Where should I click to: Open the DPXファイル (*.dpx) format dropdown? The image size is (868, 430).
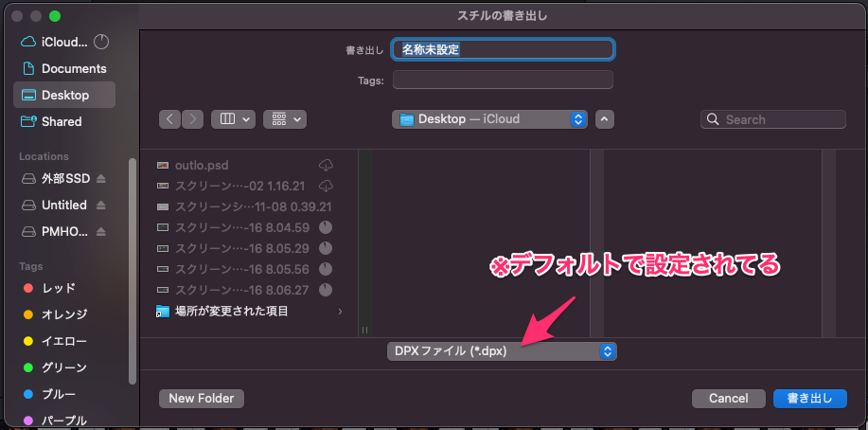502,351
